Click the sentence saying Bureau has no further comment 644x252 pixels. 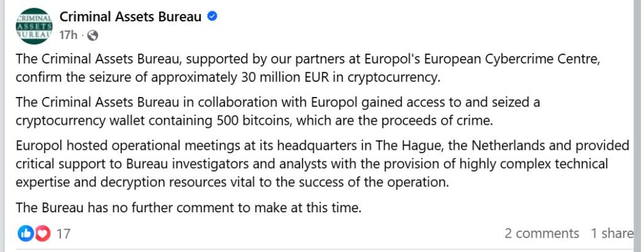click(x=189, y=207)
